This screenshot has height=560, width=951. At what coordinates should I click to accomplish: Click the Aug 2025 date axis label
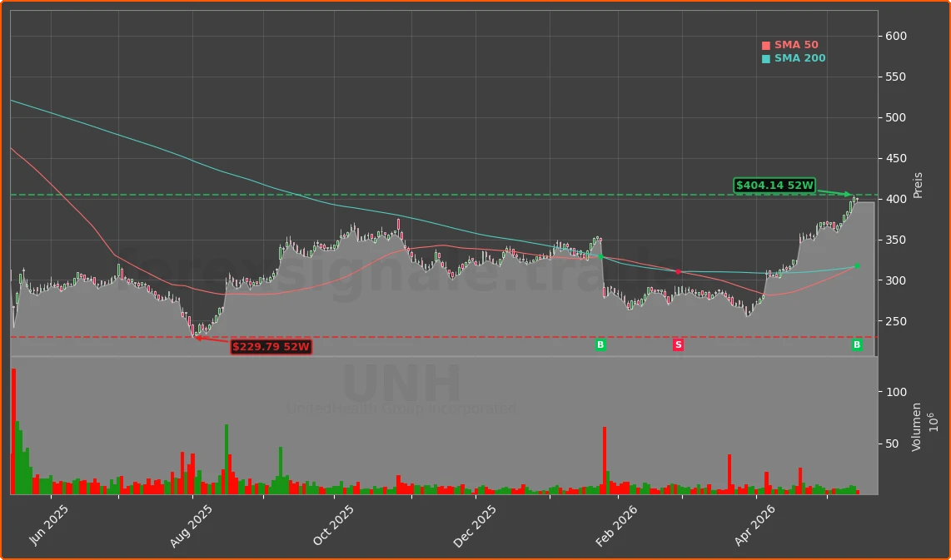point(191,525)
